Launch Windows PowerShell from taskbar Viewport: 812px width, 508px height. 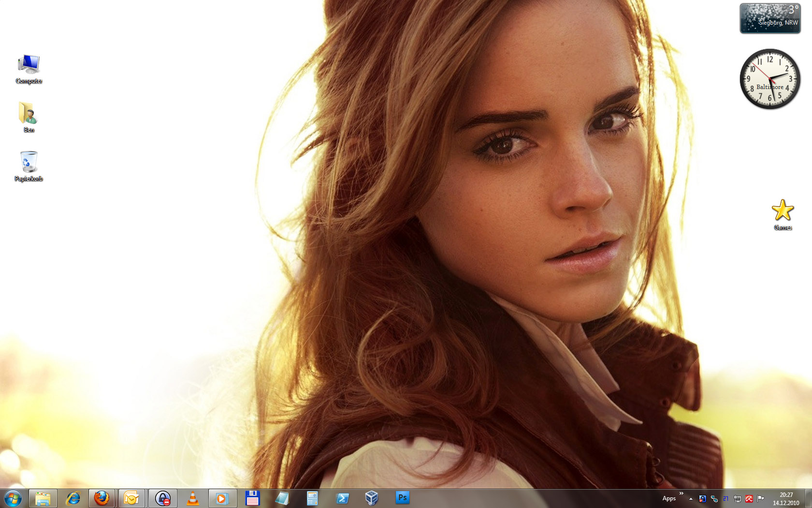pyautogui.click(x=342, y=498)
